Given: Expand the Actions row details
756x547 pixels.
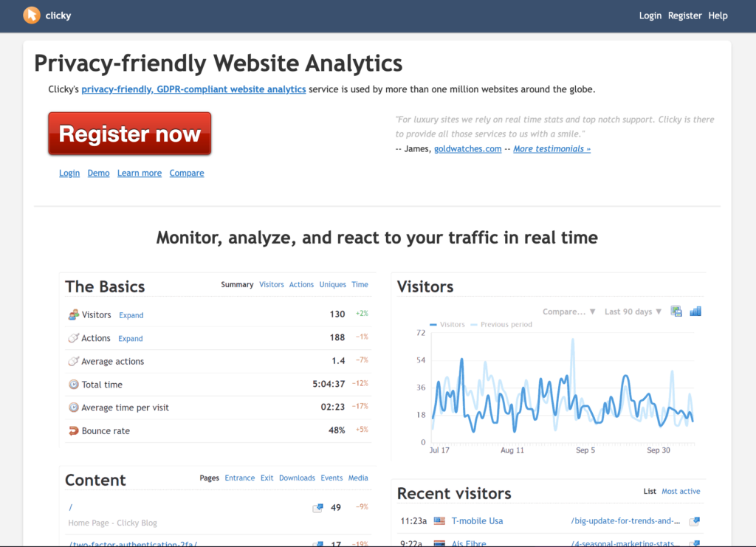Looking at the screenshot, I should click(x=131, y=338).
